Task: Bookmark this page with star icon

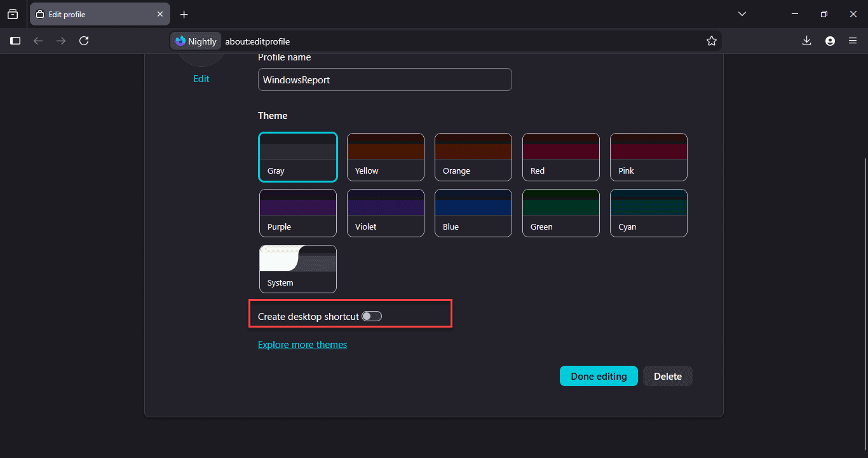Action: [x=711, y=41]
